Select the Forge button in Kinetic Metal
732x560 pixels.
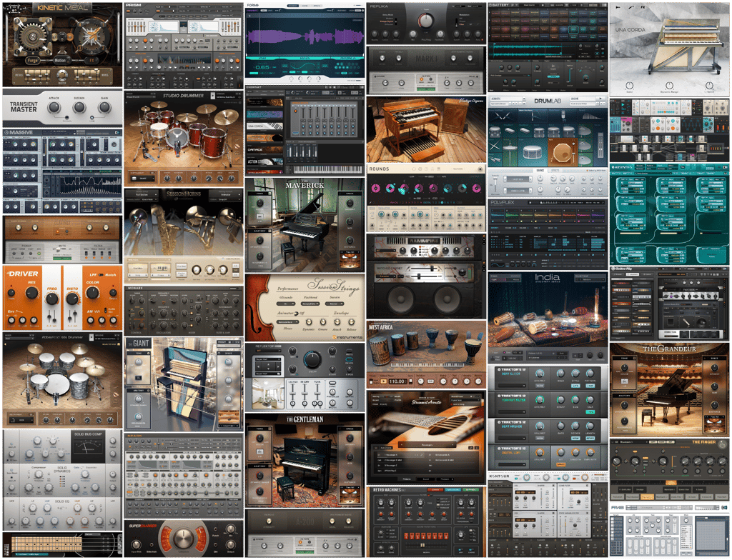pos(33,60)
